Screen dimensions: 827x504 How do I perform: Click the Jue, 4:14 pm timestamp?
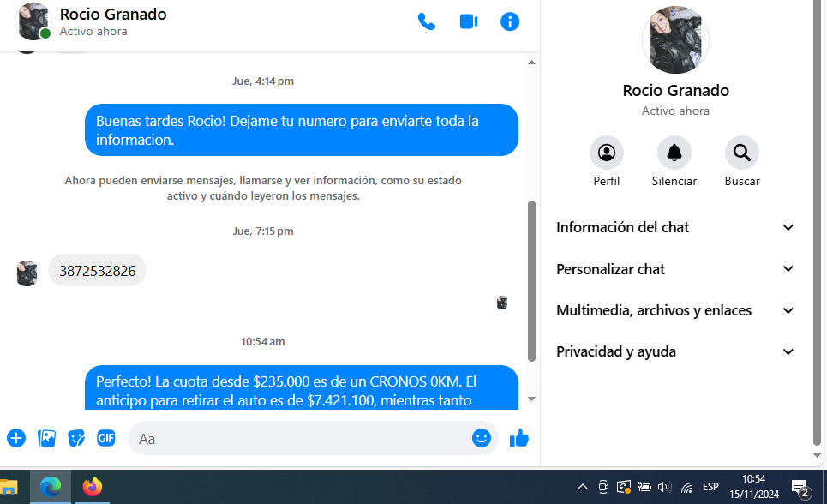click(262, 81)
